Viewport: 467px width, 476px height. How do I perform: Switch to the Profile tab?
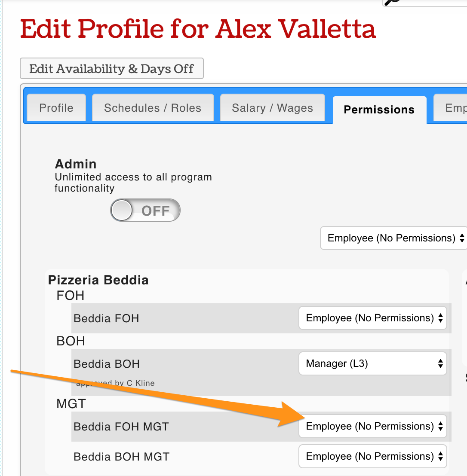point(56,108)
